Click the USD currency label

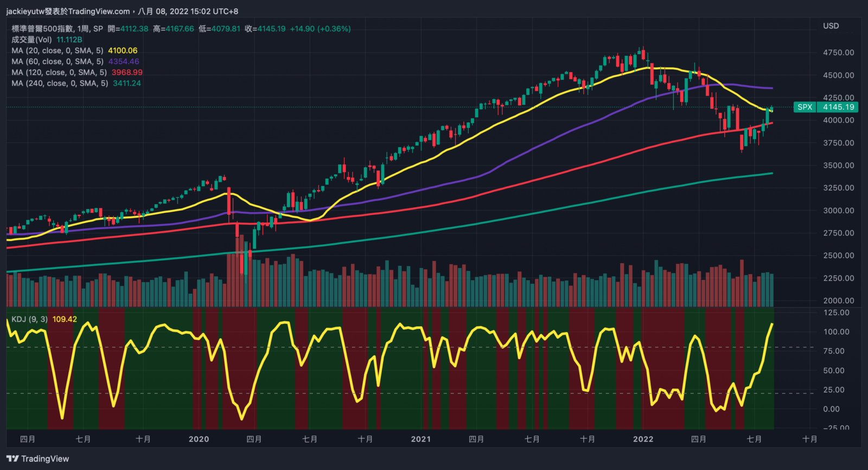(x=831, y=26)
